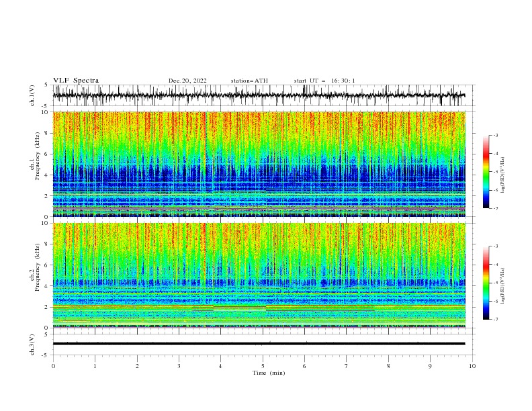532x411 pixels.
Task: Click the time axis tick label "5"
Action: pyautogui.click(x=263, y=366)
